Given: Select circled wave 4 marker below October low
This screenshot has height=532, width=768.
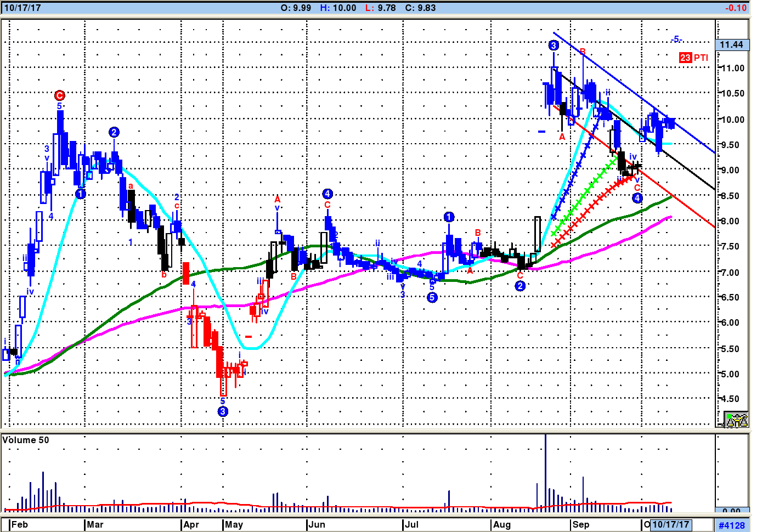Looking at the screenshot, I should tap(637, 198).
